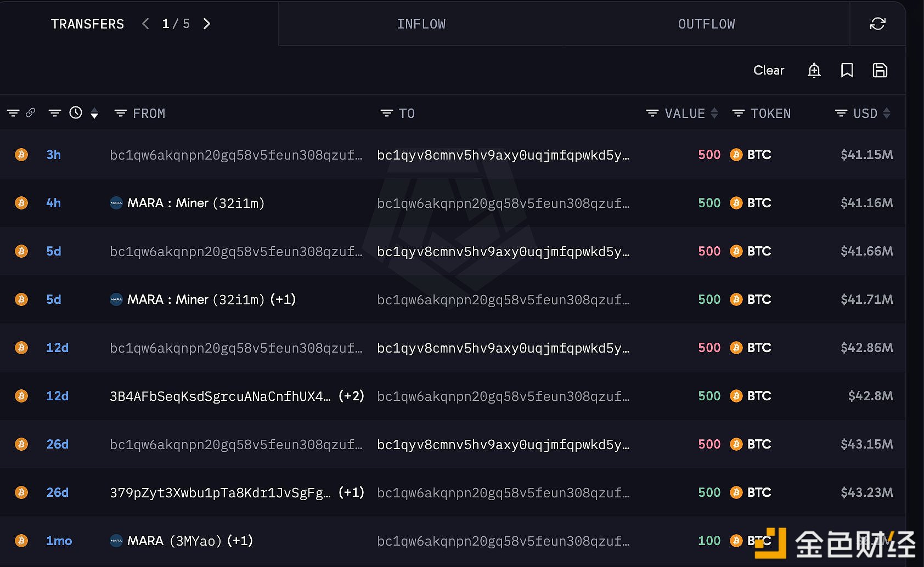Click the $41.66M USD value
Viewport: 924px width, 567px height.
click(x=866, y=251)
